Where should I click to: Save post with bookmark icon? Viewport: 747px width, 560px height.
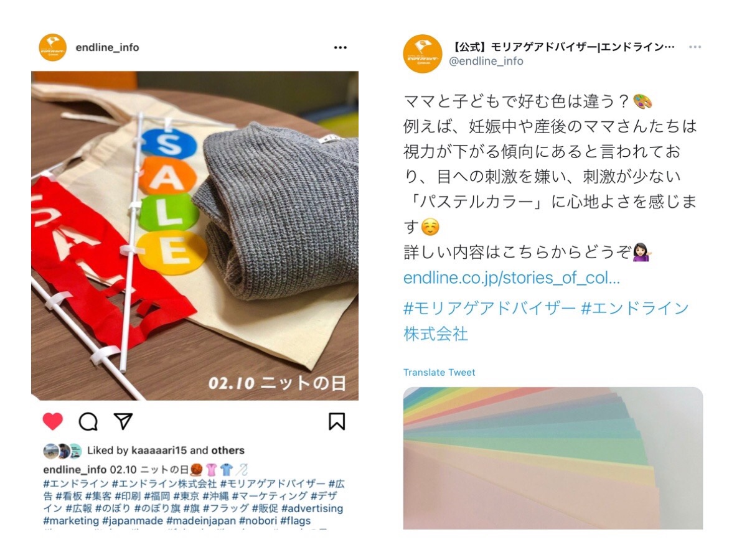coord(337,421)
